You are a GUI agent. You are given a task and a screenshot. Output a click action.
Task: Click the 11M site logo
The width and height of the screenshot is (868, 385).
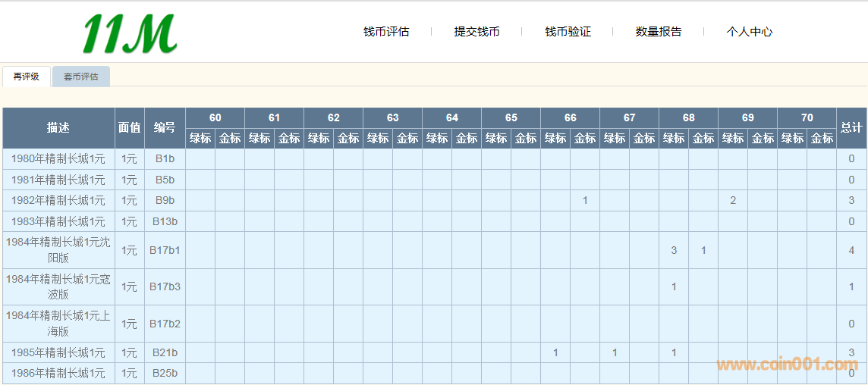[130, 34]
